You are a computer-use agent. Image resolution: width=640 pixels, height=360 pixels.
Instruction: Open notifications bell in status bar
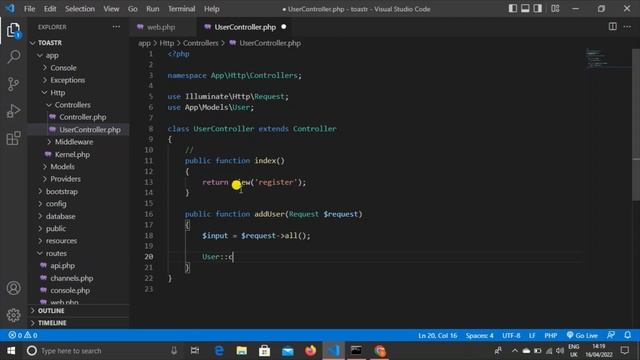click(628, 335)
